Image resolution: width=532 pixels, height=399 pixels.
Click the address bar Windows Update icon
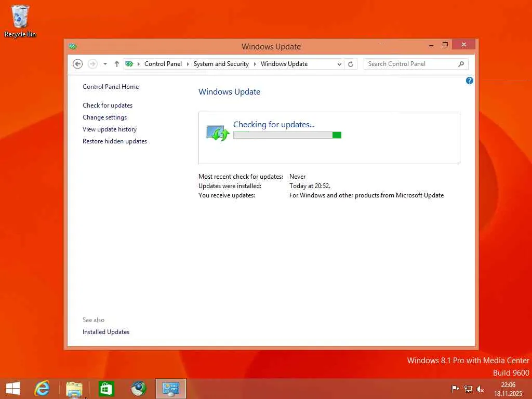coord(129,64)
